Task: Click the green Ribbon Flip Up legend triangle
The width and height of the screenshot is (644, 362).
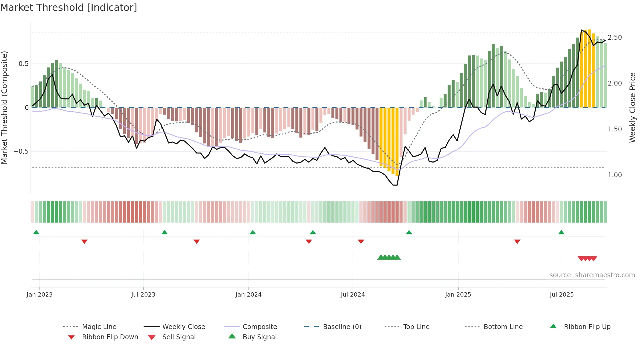Action: [553, 326]
